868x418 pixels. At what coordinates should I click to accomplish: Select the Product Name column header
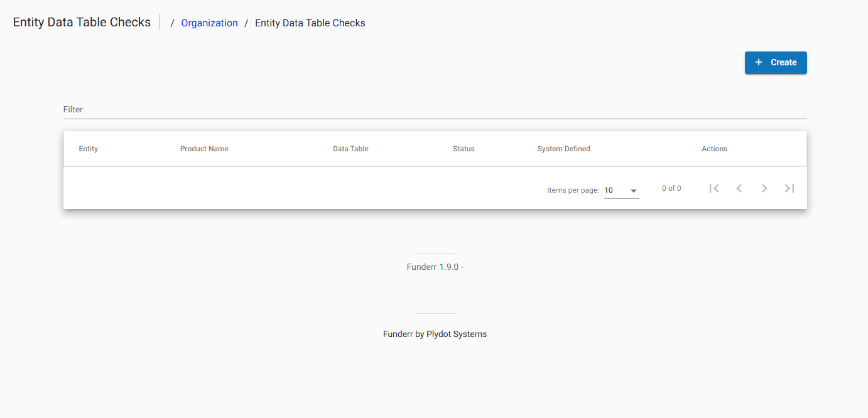(204, 149)
